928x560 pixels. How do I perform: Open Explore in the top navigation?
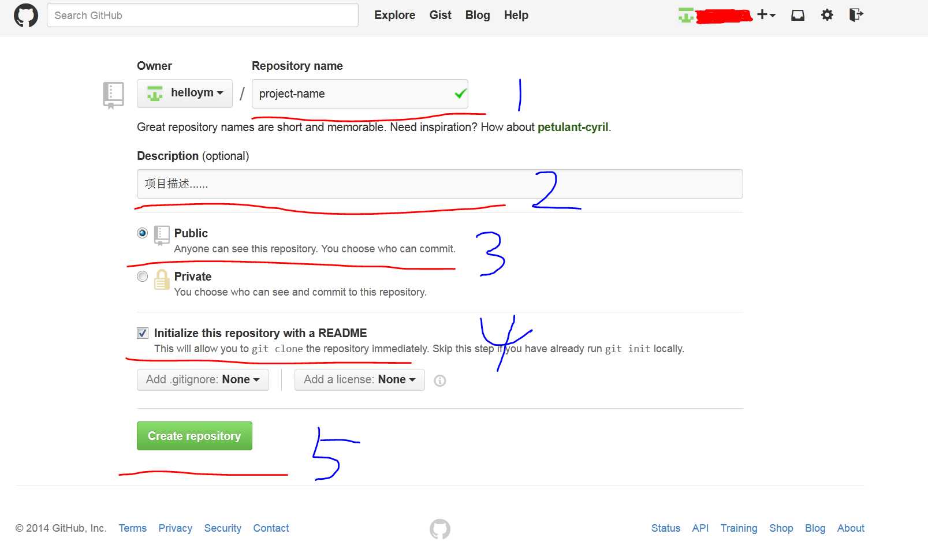(x=394, y=15)
